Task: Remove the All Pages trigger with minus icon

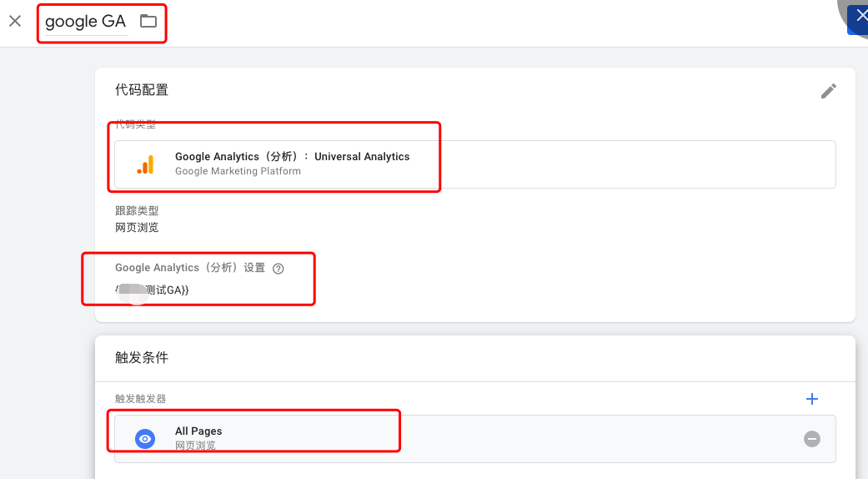Action: click(811, 439)
